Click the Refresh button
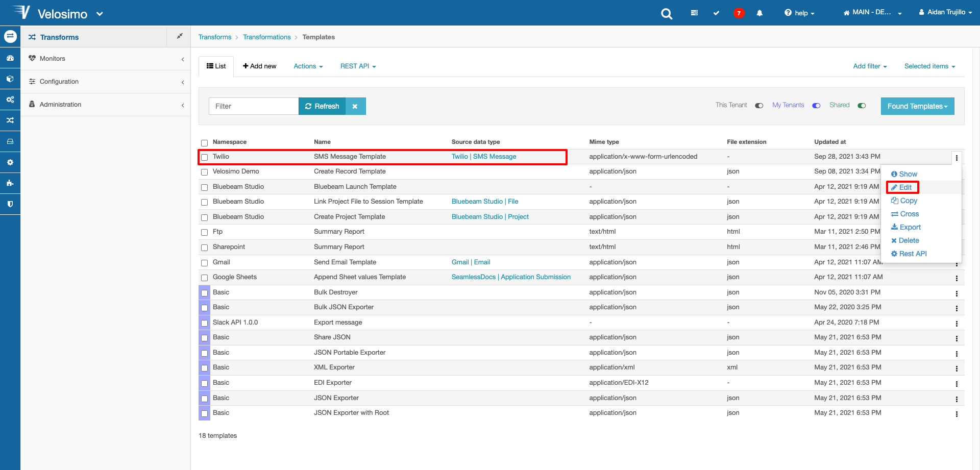The height and width of the screenshot is (470, 980). pyautogui.click(x=322, y=106)
